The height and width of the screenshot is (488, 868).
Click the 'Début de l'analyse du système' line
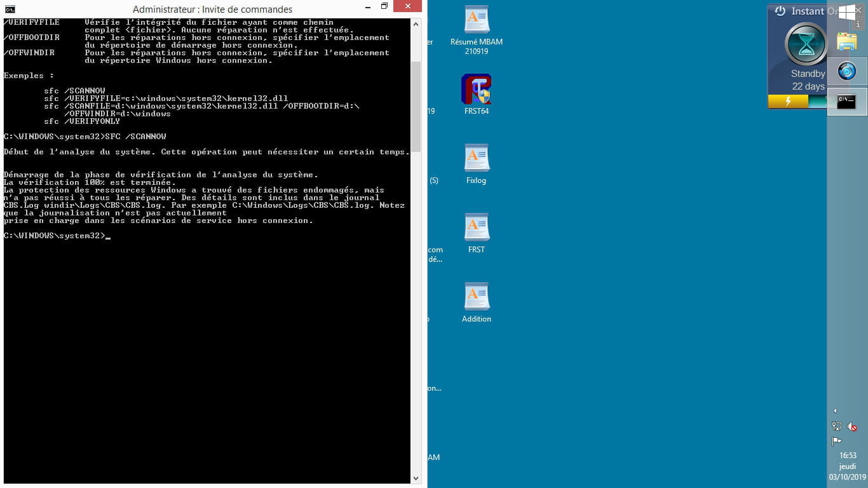[207, 152]
